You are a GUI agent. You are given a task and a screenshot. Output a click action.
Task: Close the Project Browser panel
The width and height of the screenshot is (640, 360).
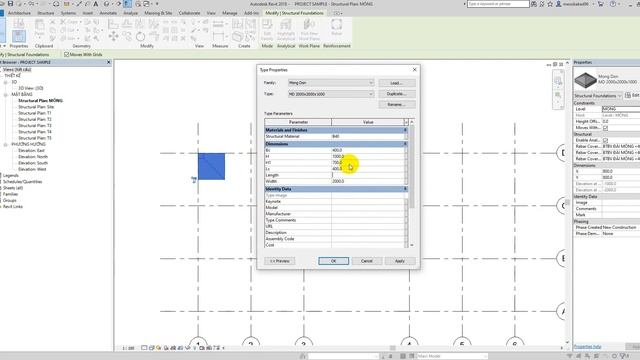click(x=109, y=62)
